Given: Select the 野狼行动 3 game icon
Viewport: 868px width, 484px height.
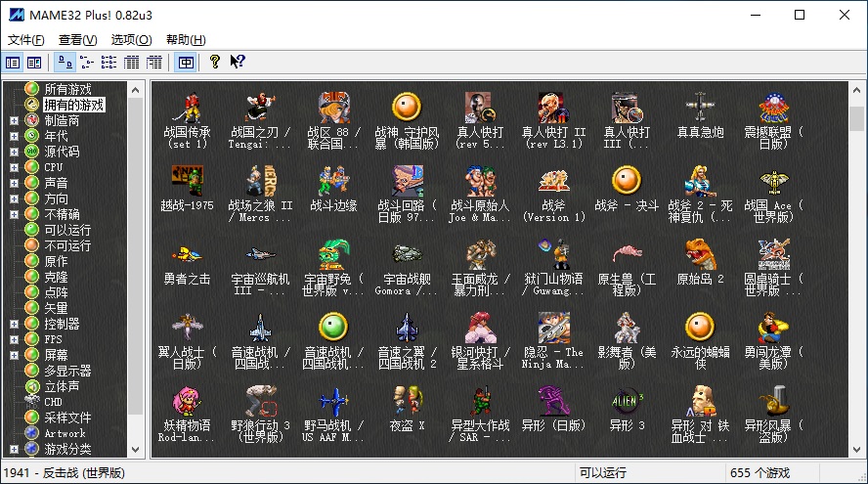Looking at the screenshot, I should pos(260,400).
